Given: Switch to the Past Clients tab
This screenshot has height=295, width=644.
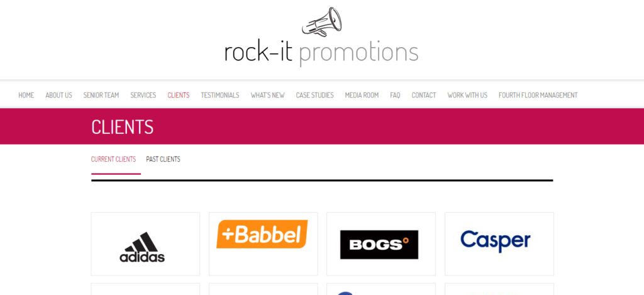Looking at the screenshot, I should coord(163,159).
